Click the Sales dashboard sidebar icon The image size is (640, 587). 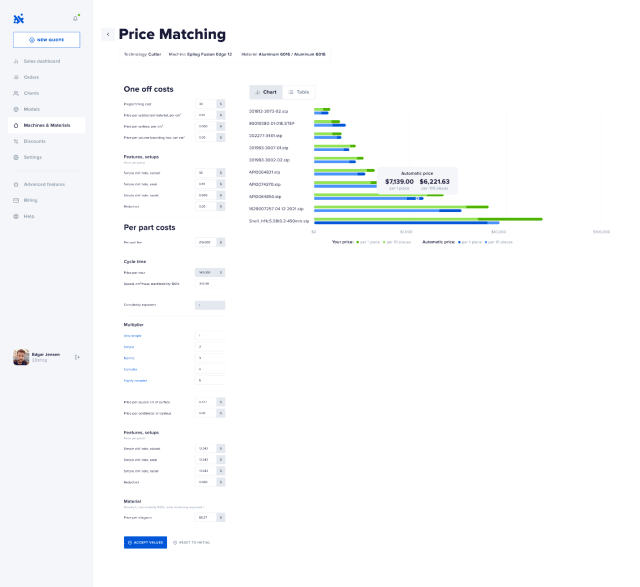tap(16, 61)
